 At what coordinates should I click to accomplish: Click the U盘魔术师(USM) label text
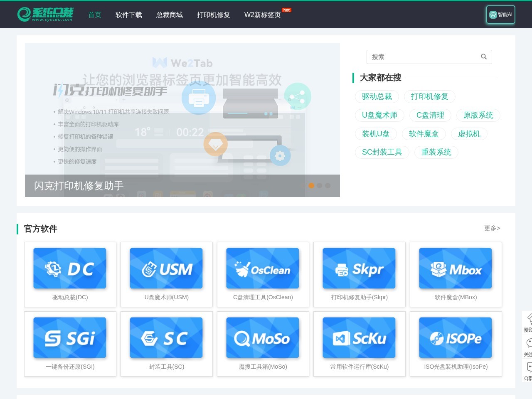pos(166,297)
